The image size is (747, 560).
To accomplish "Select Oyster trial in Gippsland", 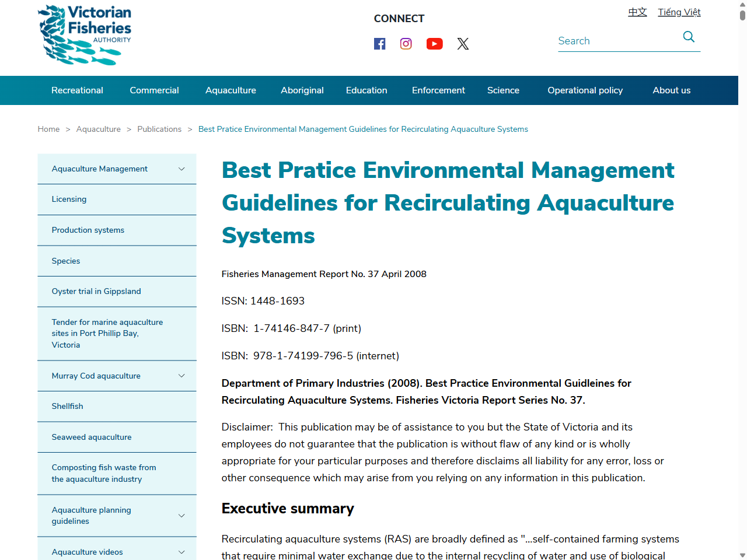I will (96, 291).
